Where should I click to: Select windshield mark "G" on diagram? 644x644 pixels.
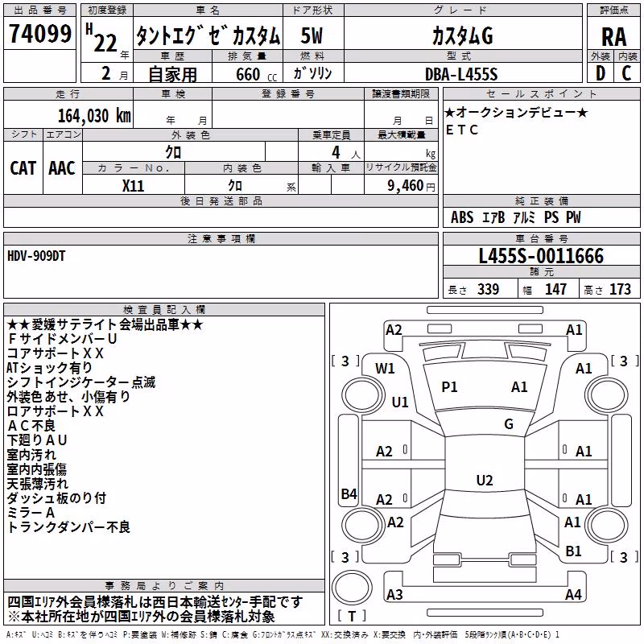pos(509,424)
